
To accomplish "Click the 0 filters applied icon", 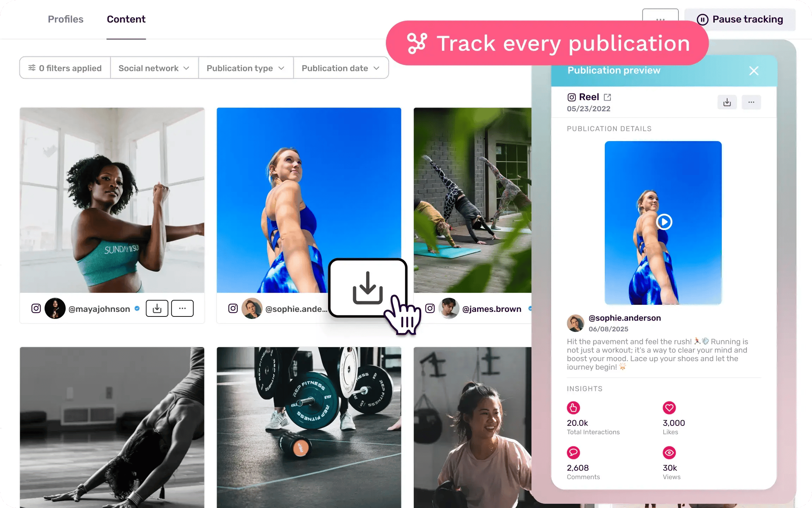I will (x=32, y=67).
